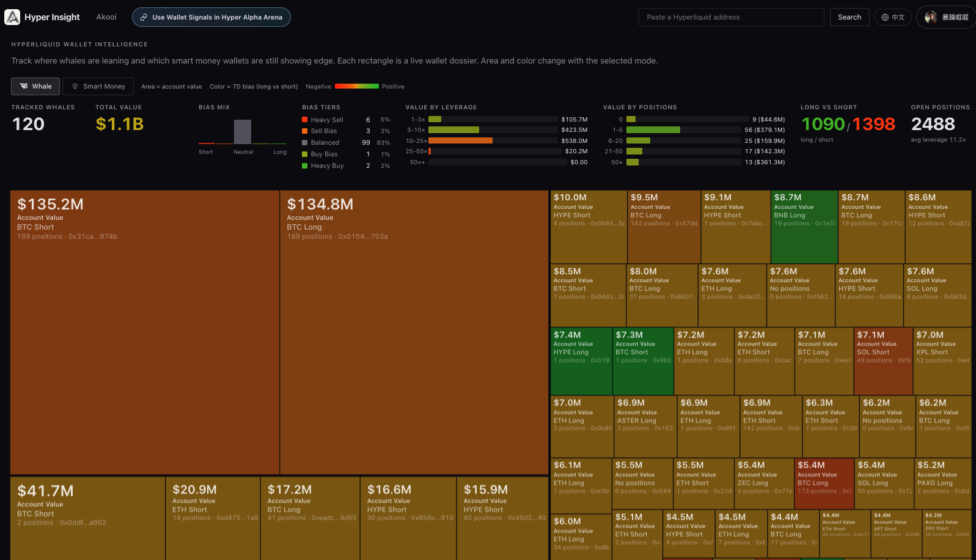Click the Hyper Insight logo icon
This screenshot has height=560, width=976.
[x=12, y=17]
